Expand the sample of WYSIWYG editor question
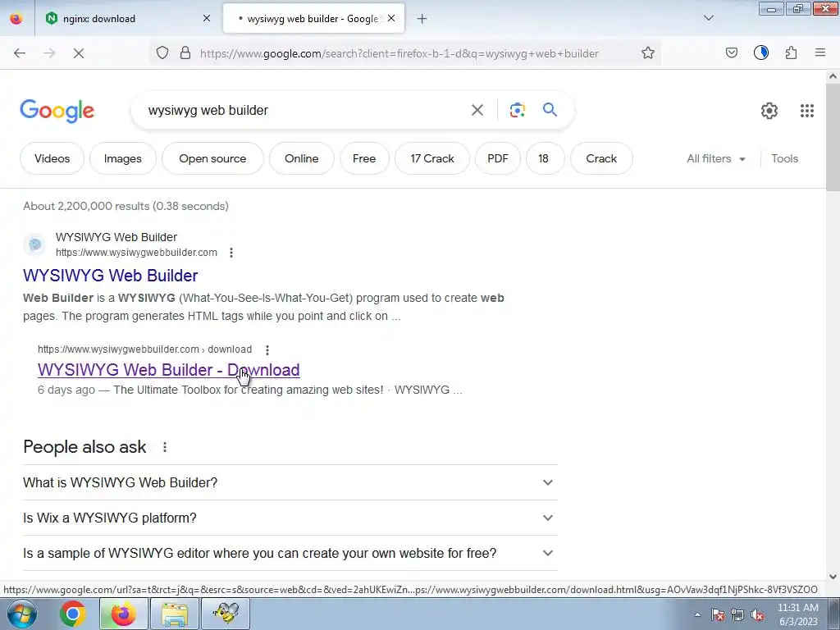The width and height of the screenshot is (840, 630). (x=290, y=553)
